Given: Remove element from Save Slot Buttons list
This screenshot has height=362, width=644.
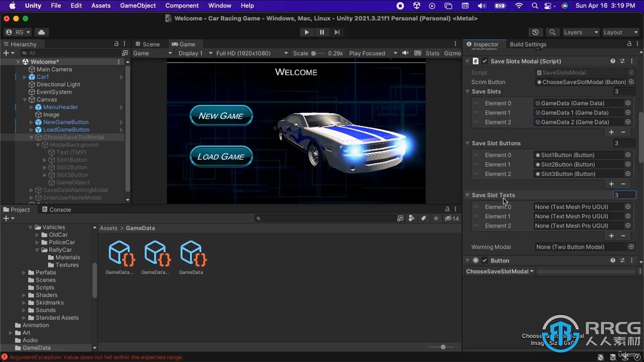Looking at the screenshot, I should (x=623, y=184).
